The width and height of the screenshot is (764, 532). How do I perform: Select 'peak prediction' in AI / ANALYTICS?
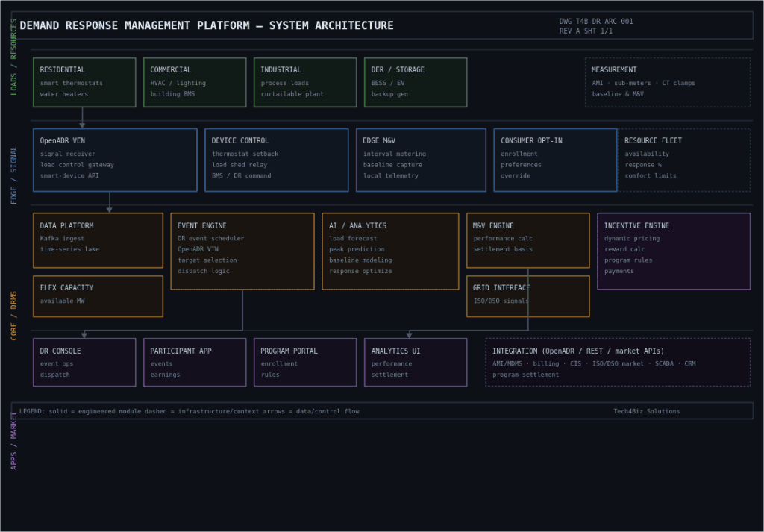(357, 249)
